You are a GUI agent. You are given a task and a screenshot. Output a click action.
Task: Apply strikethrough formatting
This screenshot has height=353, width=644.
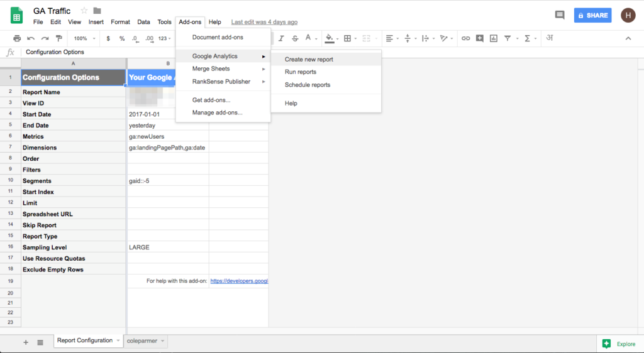295,38
